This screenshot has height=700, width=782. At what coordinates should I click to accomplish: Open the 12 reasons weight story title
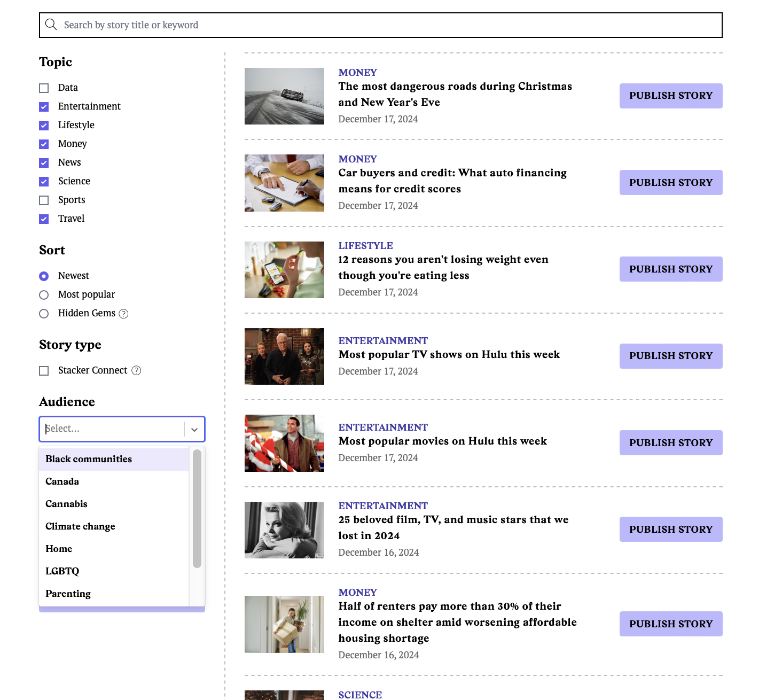pos(443,267)
